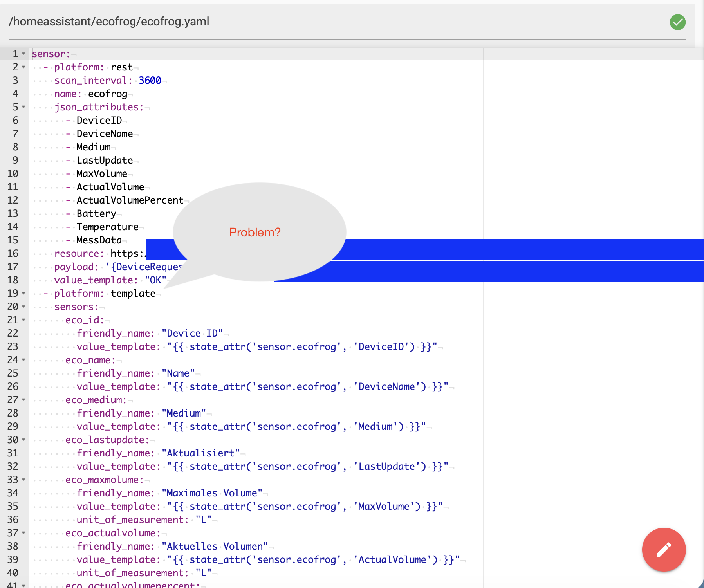Image resolution: width=704 pixels, height=588 pixels.
Task: Click friendly_name "Maximales Volume" string
Action: pos(212,493)
